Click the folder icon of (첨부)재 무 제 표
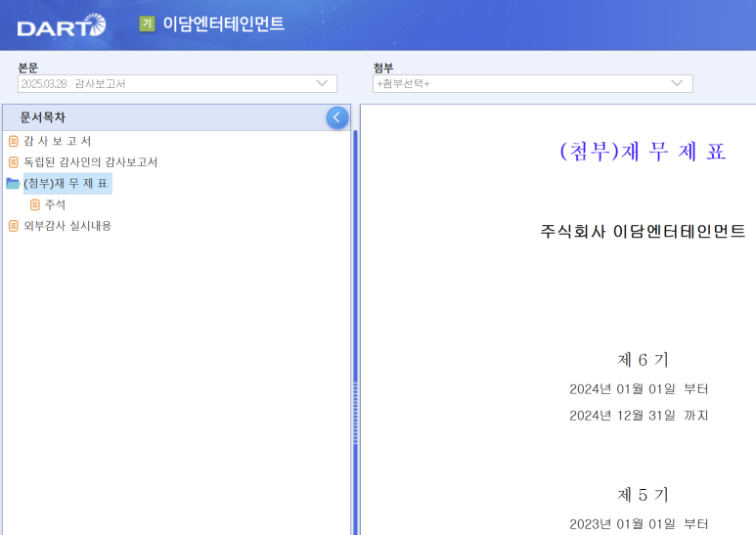Image resolution: width=756 pixels, height=535 pixels. pyautogui.click(x=13, y=183)
